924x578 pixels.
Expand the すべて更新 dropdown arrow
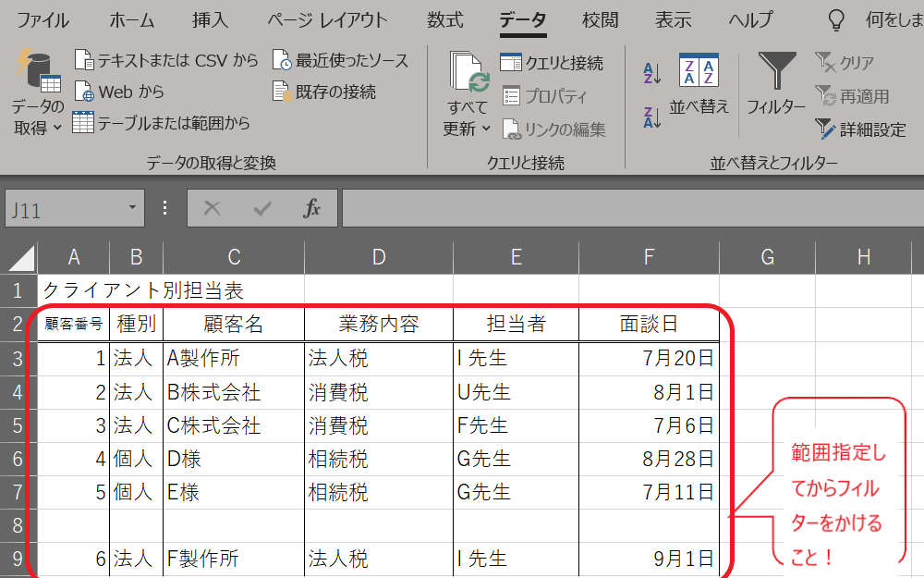486,129
